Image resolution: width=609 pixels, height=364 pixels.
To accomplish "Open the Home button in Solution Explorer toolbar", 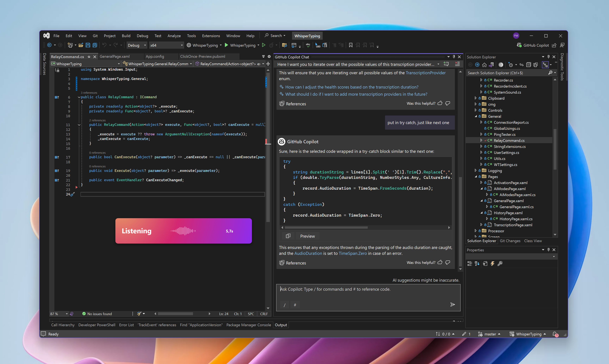I will (484, 65).
